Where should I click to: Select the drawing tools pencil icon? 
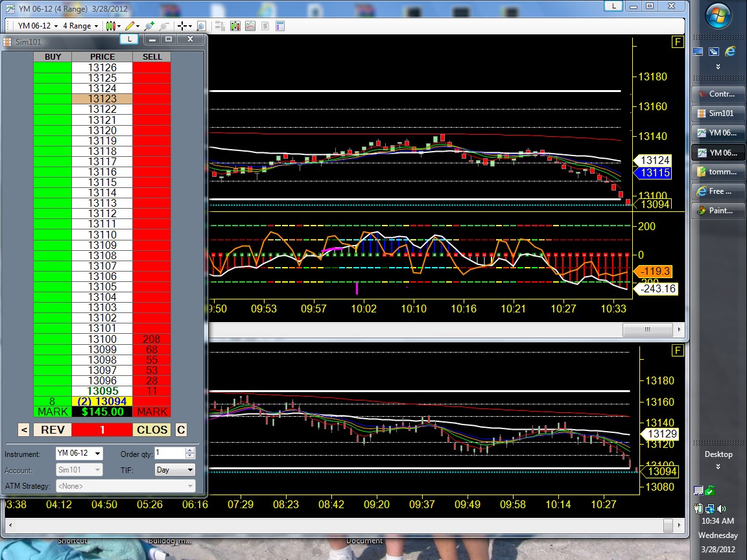point(128,26)
